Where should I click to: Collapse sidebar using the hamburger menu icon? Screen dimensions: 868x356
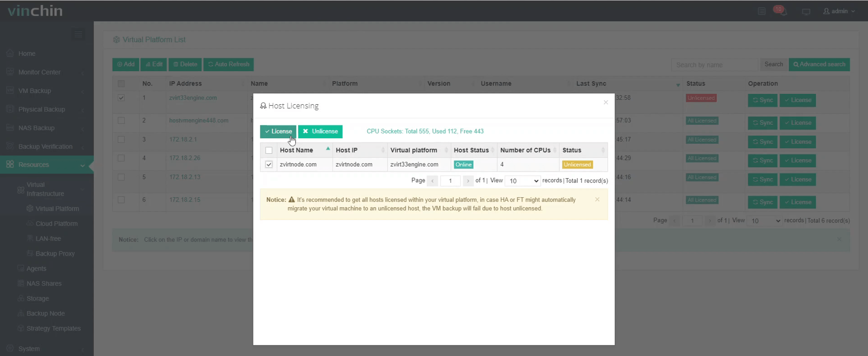click(x=78, y=34)
